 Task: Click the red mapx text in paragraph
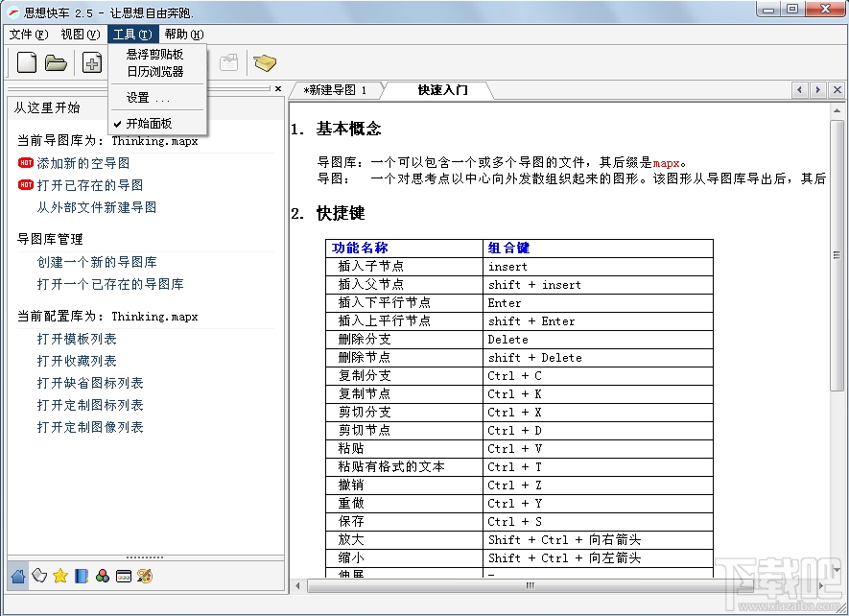666,163
